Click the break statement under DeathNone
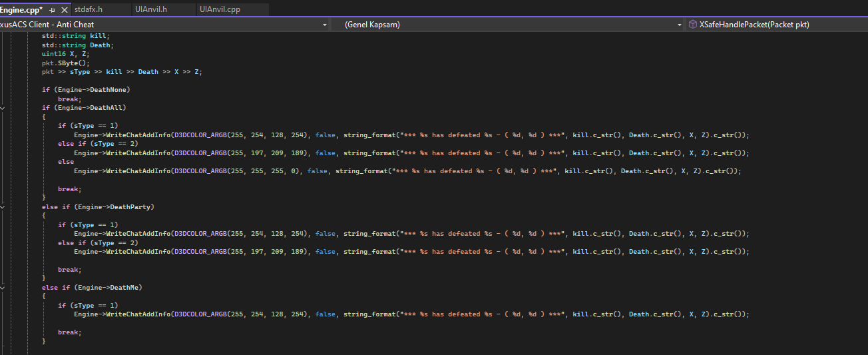The width and height of the screenshot is (868, 355). pos(69,99)
